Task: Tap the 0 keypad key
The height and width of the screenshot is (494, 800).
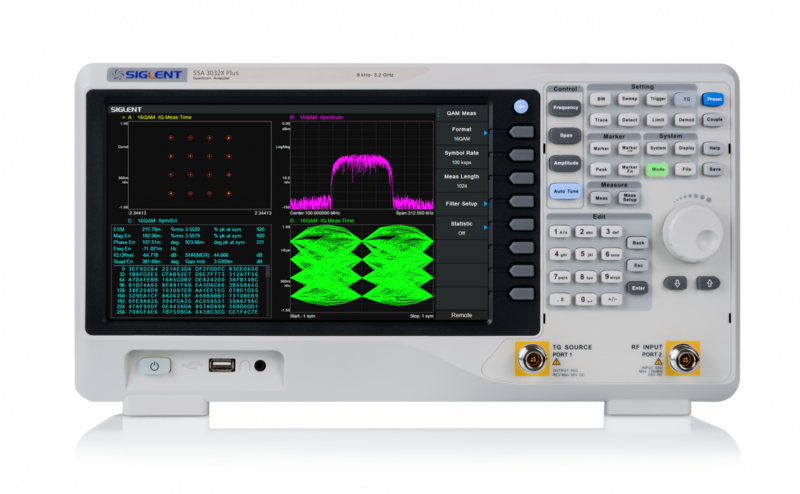Action: (x=585, y=300)
